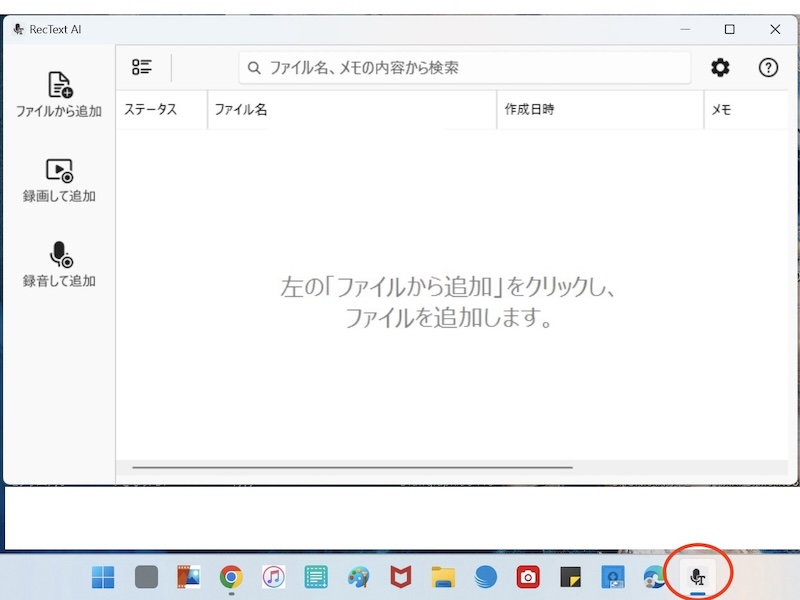Viewport: 800px width, 600px height.
Task: Sort by the ステータス column header
Action: (x=151, y=110)
